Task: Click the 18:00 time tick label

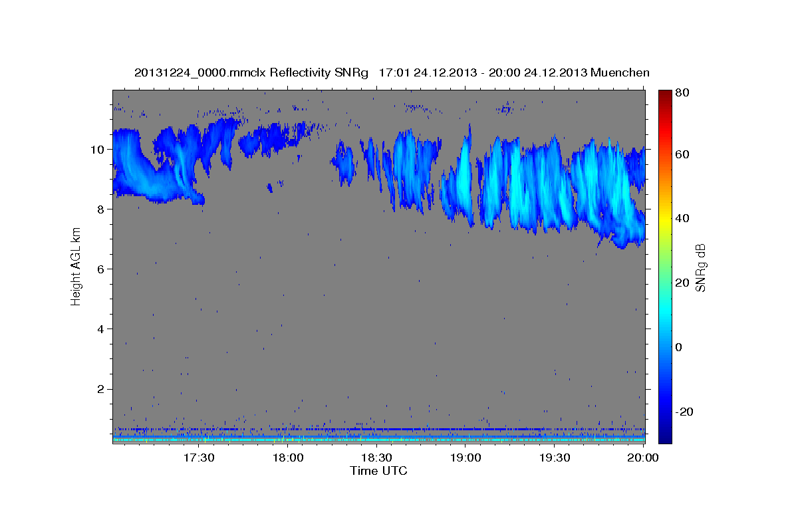Action: click(x=288, y=458)
